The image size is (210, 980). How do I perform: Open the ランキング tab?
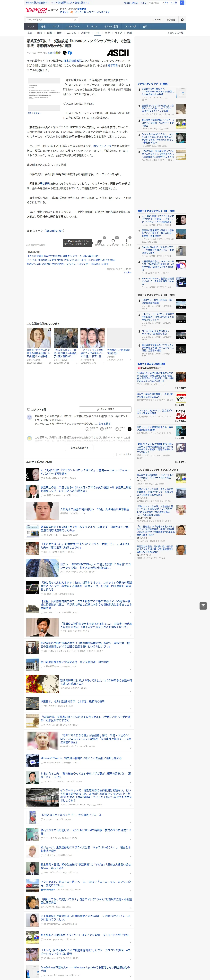(130, 27)
